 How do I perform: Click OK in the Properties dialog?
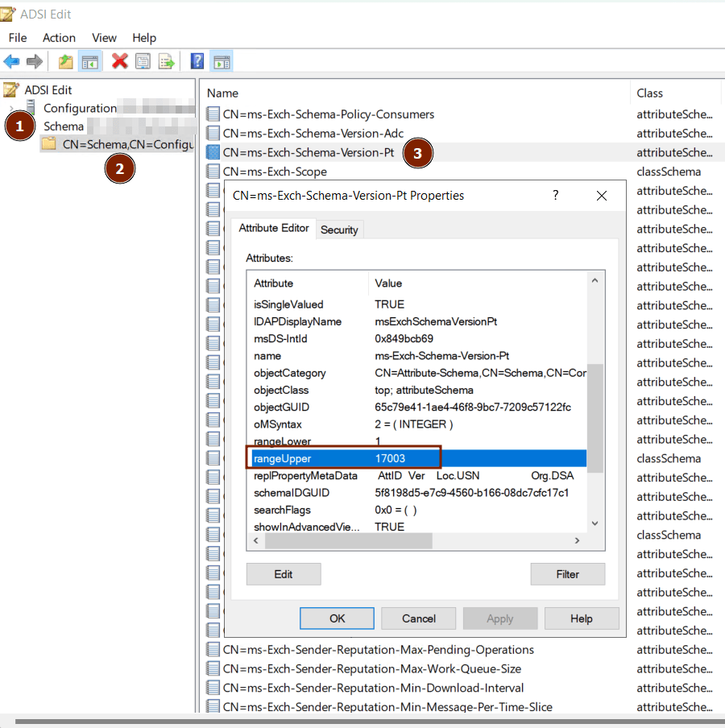(x=337, y=618)
